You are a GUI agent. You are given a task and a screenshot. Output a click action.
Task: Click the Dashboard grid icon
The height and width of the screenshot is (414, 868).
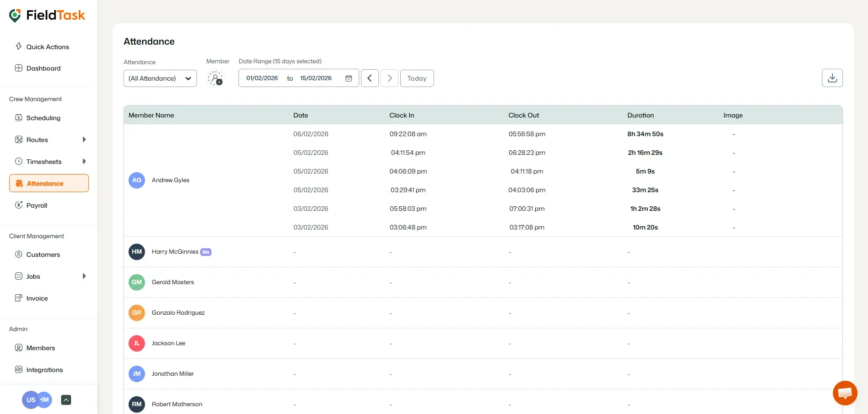click(x=19, y=68)
